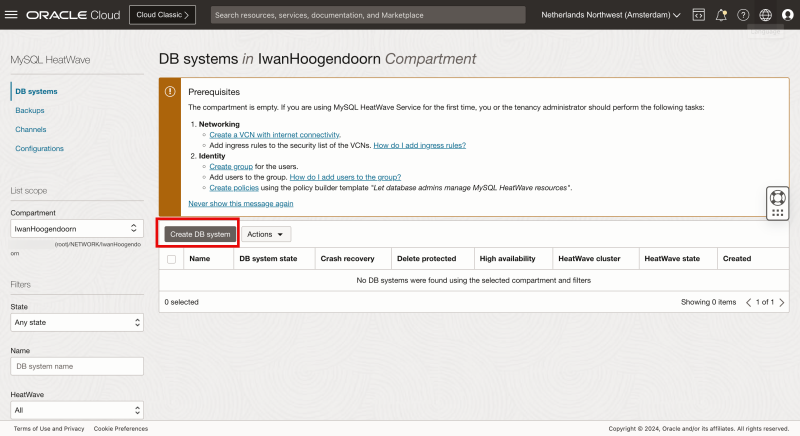Open Cloud Shell developer tools icon
Image resolution: width=800 pixels, height=436 pixels.
(x=698, y=15)
